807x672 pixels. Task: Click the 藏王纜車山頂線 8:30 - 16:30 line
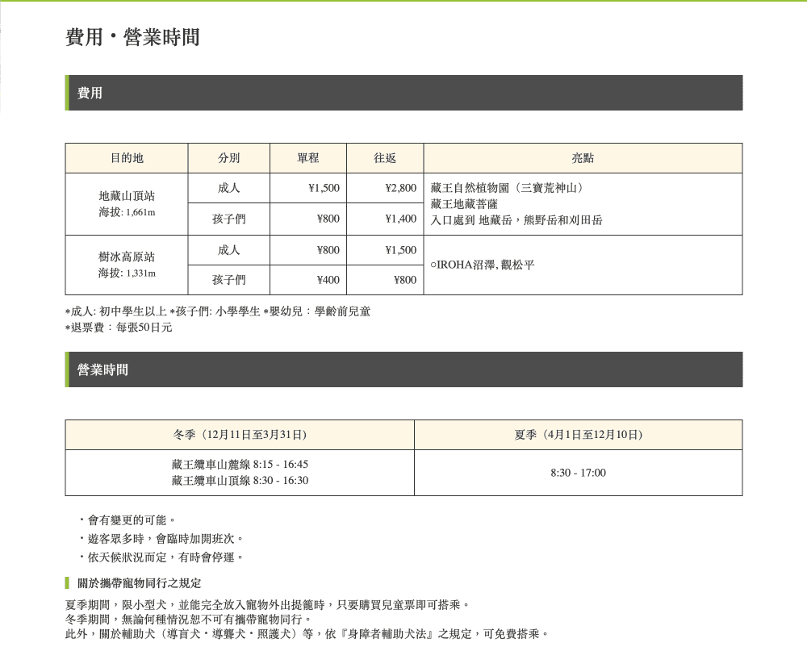tap(240, 481)
